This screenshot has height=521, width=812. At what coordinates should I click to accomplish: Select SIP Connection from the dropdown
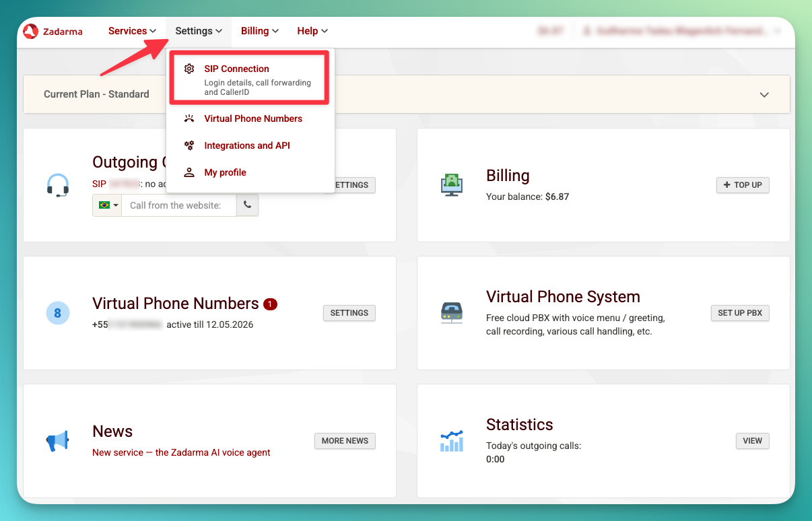(249, 79)
